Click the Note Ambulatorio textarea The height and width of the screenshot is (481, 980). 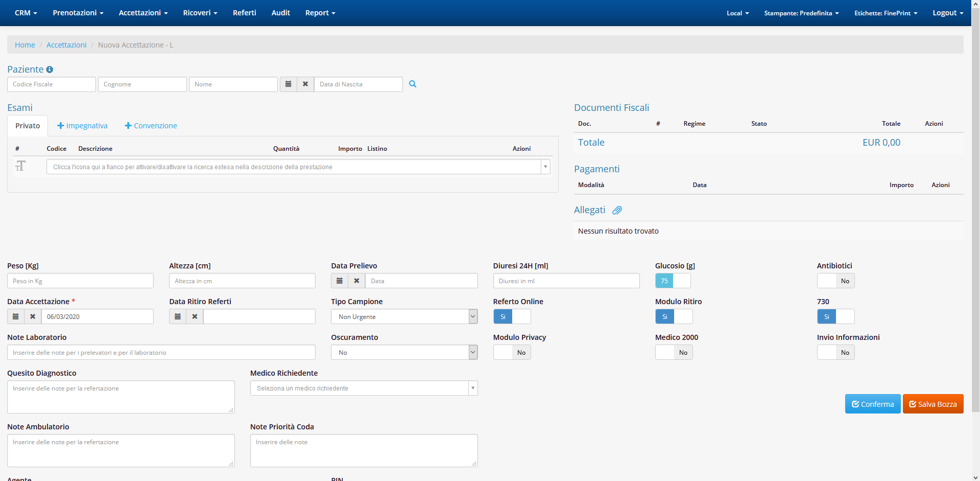pyautogui.click(x=121, y=450)
